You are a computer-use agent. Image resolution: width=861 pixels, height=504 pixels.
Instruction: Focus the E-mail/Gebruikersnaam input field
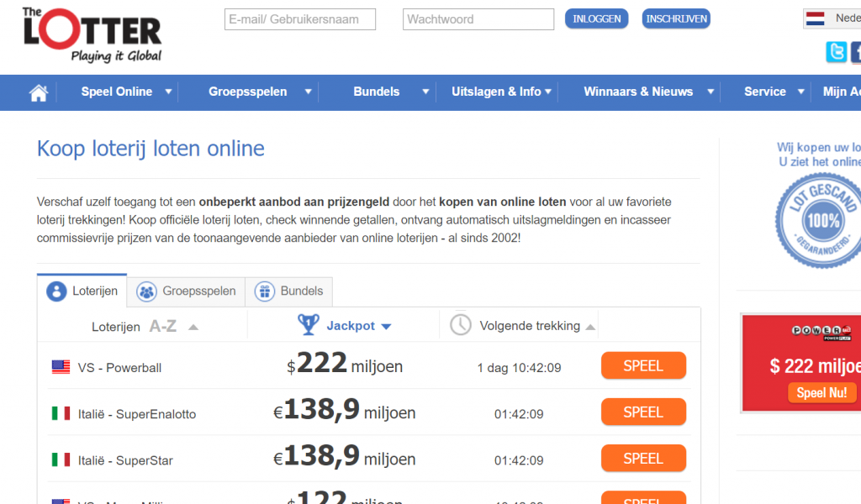tap(300, 19)
